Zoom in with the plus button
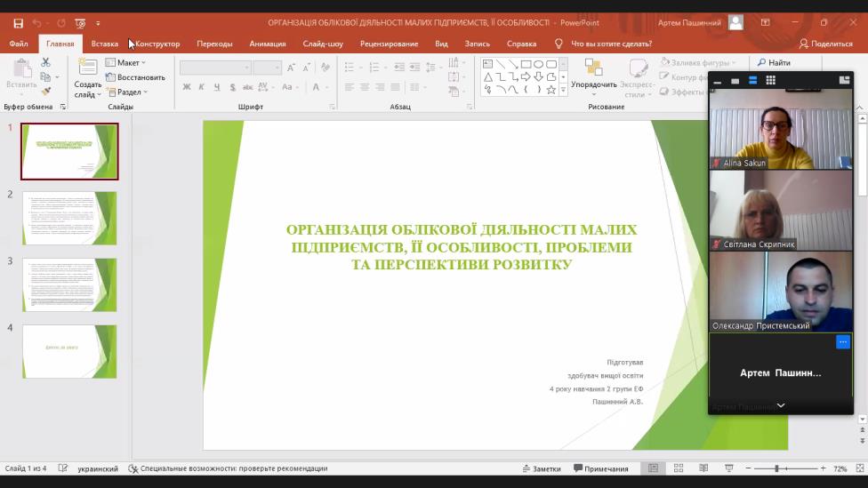Viewport: 868px width, 488px height. [824, 468]
